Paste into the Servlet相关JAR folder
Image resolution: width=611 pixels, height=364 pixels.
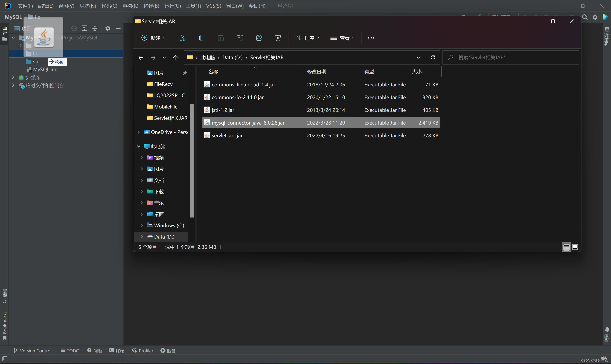coord(221,38)
